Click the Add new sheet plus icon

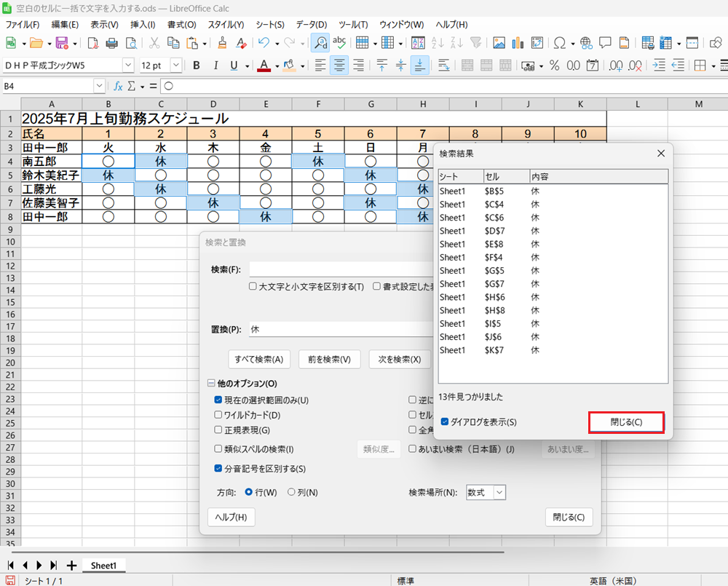[x=71, y=566]
